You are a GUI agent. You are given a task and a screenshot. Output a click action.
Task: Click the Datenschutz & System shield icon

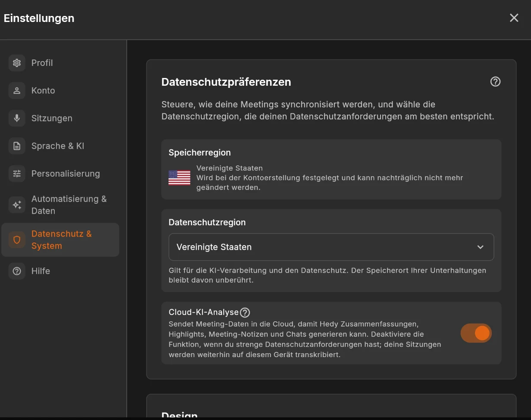point(17,240)
